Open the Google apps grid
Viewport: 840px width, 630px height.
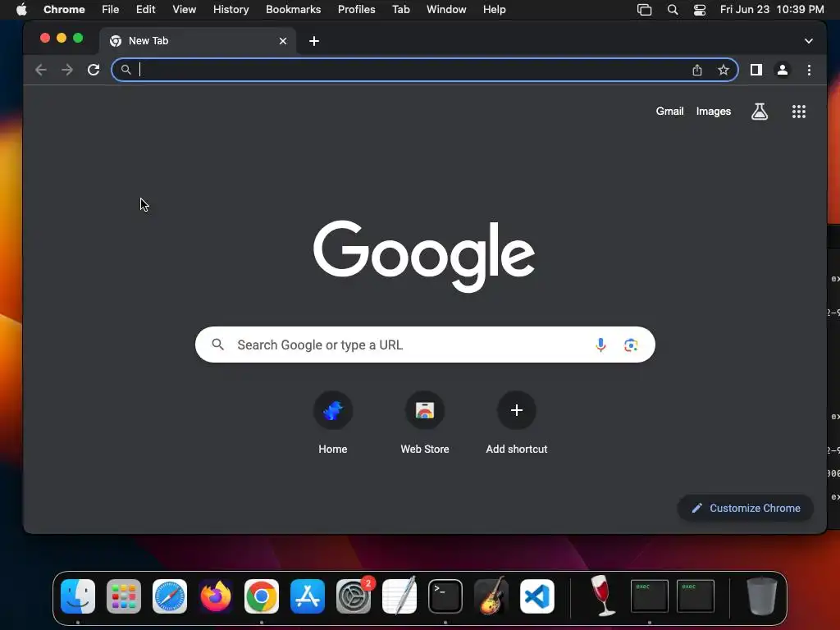pyautogui.click(x=799, y=112)
